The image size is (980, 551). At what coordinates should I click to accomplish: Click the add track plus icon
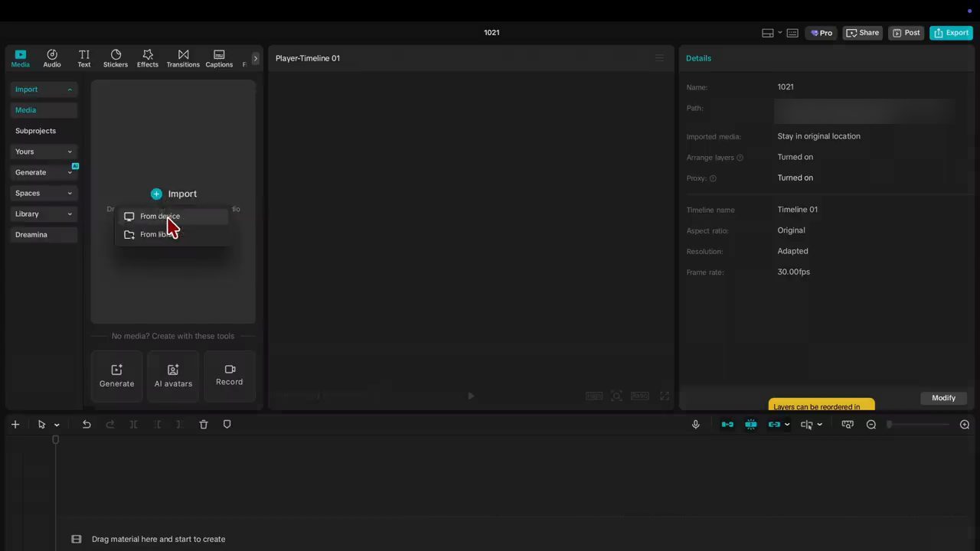(x=15, y=425)
